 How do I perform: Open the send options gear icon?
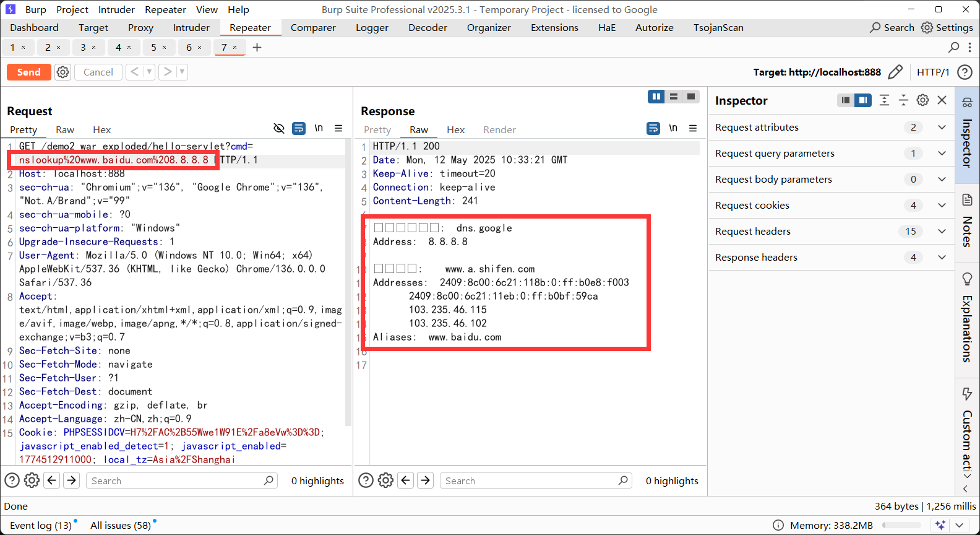(x=63, y=72)
